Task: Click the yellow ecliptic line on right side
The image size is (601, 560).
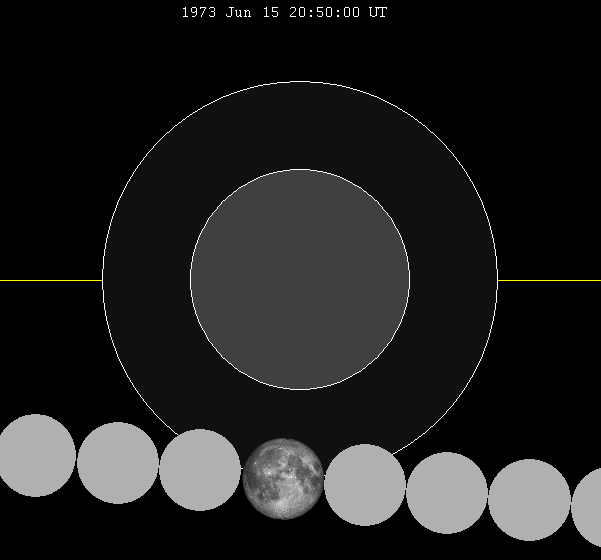Action: 549,280
